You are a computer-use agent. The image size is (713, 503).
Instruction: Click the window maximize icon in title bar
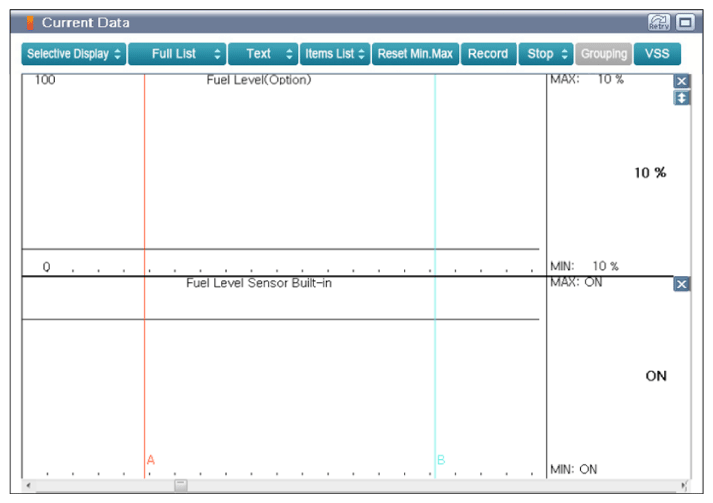685,22
